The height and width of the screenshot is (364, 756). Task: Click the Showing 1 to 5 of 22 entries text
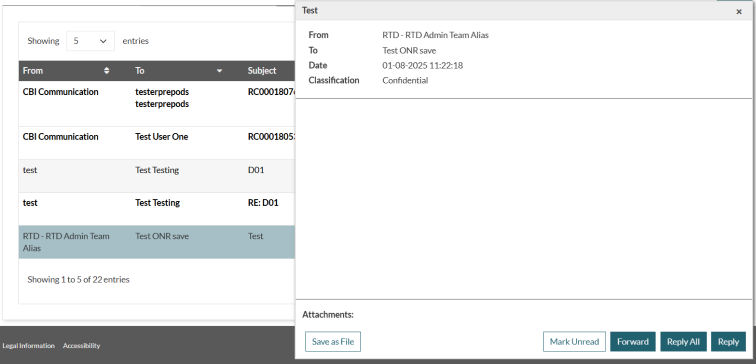tap(79, 280)
